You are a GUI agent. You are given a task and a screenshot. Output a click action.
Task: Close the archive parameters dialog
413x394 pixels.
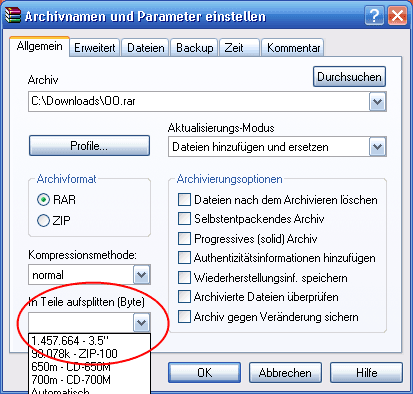[397, 16]
